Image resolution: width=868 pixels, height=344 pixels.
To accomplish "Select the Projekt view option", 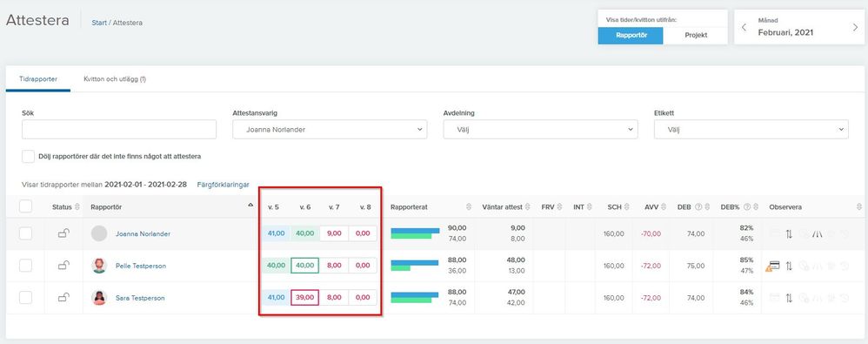I will (696, 36).
